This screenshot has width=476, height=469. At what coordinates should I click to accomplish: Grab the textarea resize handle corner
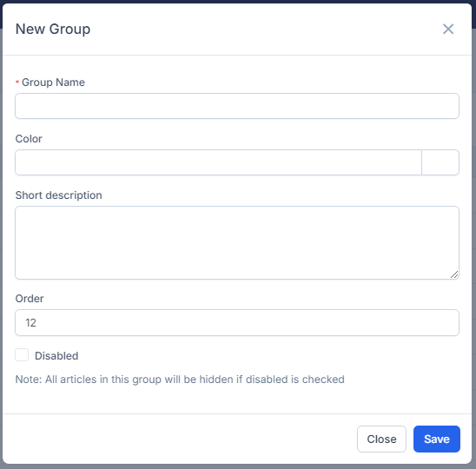tap(454, 274)
